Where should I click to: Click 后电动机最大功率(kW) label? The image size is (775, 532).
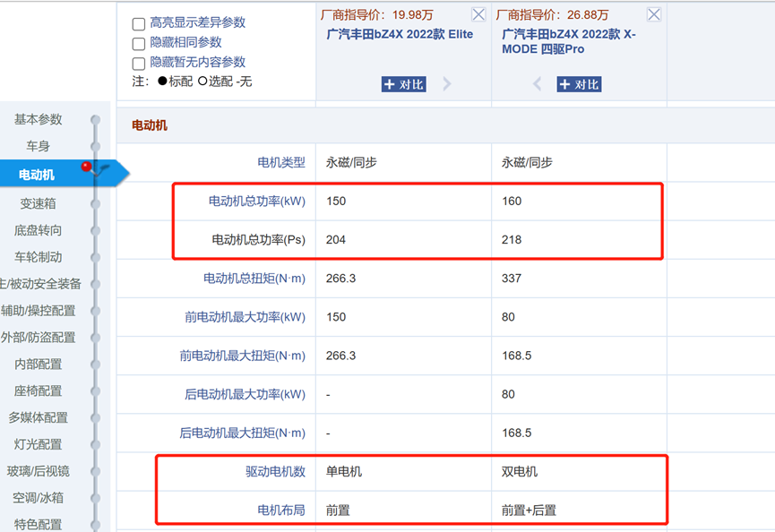point(245,394)
